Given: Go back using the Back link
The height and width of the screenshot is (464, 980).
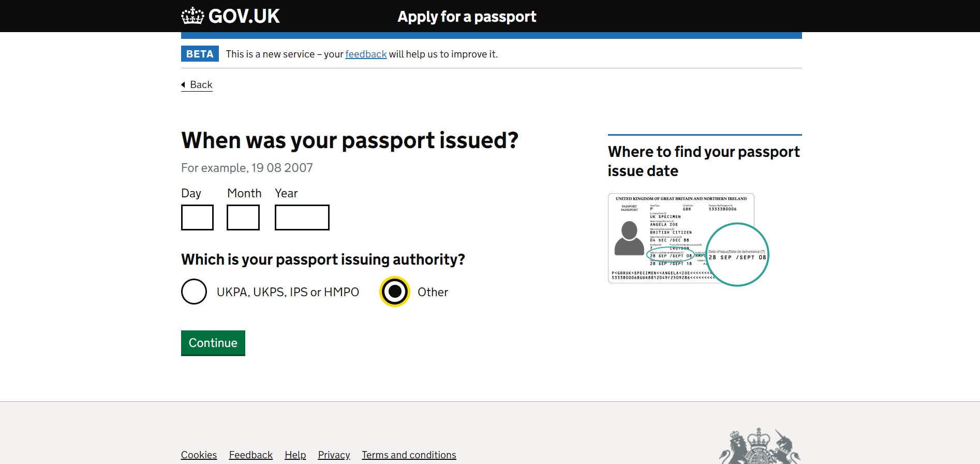Looking at the screenshot, I should coord(201,84).
